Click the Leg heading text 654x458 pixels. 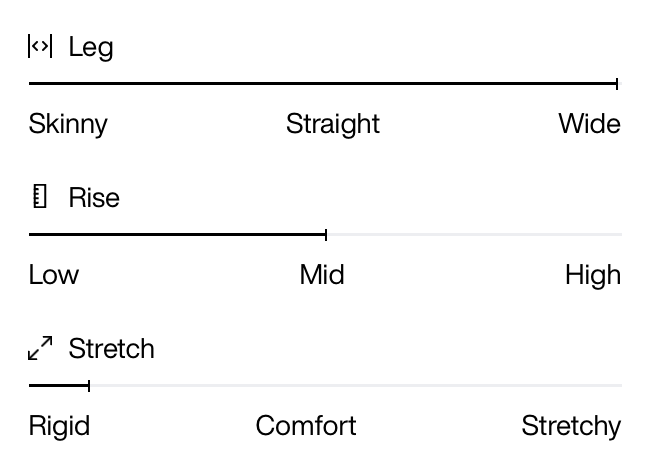(x=91, y=47)
